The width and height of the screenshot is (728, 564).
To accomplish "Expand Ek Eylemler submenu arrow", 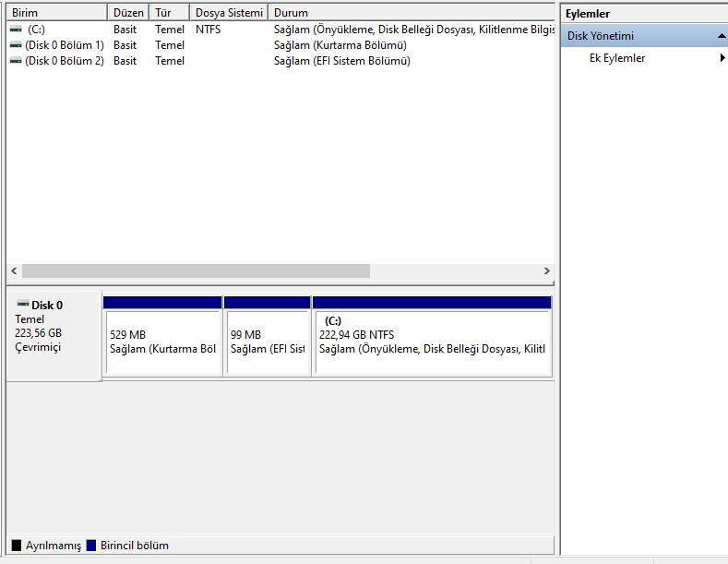I will (722, 57).
